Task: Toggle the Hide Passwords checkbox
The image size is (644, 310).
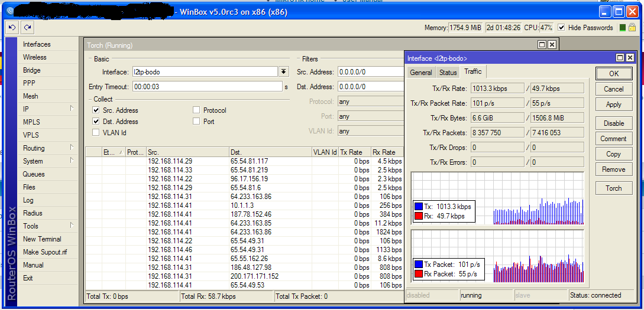Action: click(561, 28)
